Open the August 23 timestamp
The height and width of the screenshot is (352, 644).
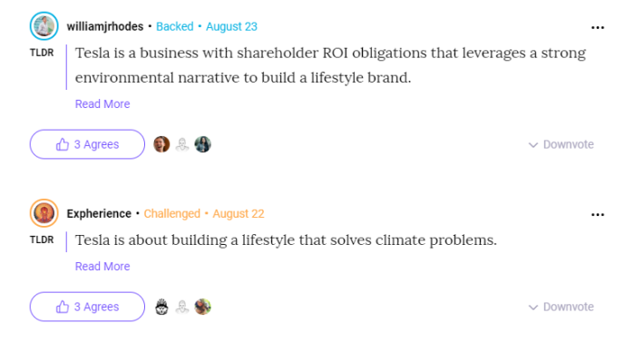click(231, 26)
